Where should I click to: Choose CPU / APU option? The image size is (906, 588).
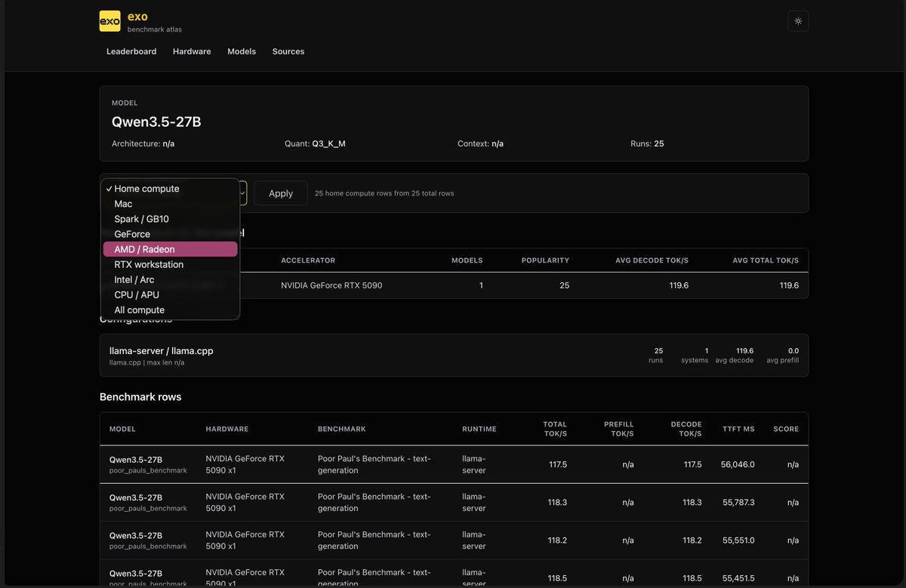(171, 294)
